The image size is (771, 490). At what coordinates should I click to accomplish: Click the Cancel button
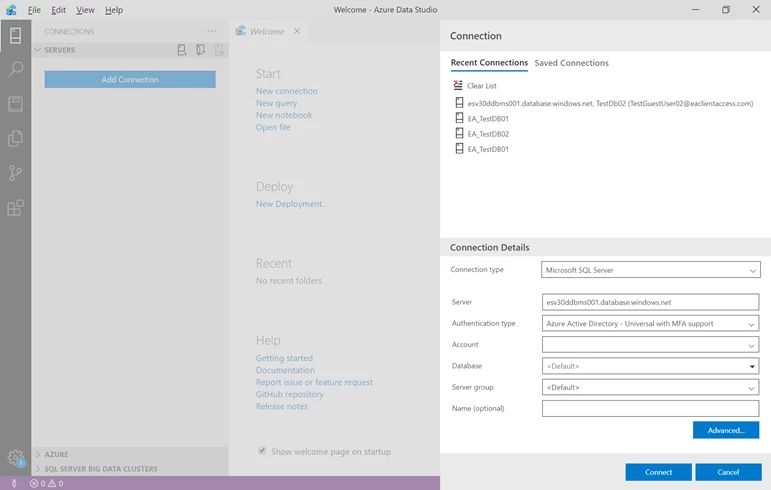coord(728,472)
